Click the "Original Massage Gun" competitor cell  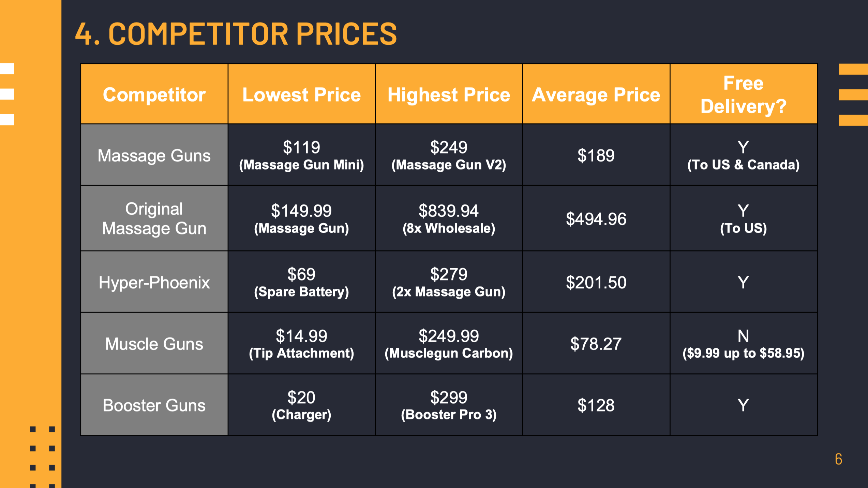pos(154,218)
